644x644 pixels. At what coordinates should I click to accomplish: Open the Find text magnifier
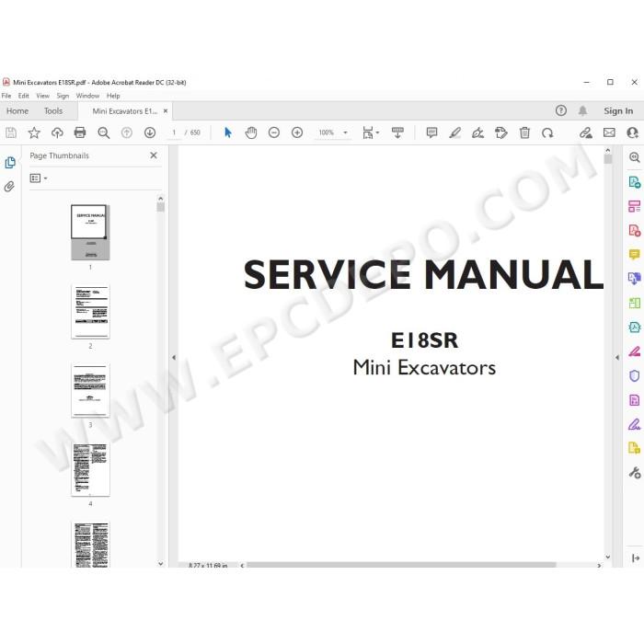click(x=103, y=132)
